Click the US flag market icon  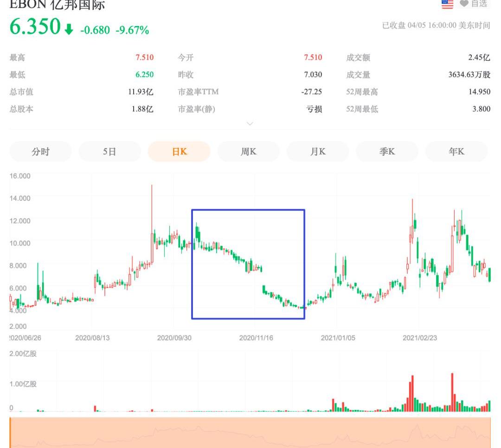447,4
